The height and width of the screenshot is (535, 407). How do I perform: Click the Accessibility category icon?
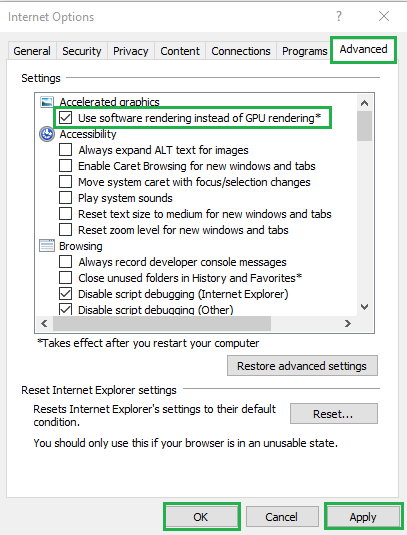tap(47, 134)
